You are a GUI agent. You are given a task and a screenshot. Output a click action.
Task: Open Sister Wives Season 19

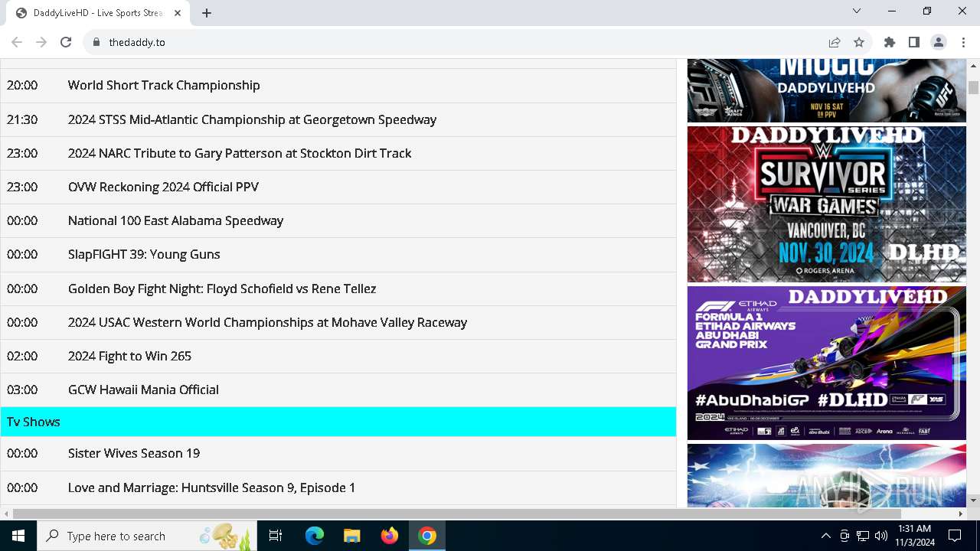coord(134,453)
